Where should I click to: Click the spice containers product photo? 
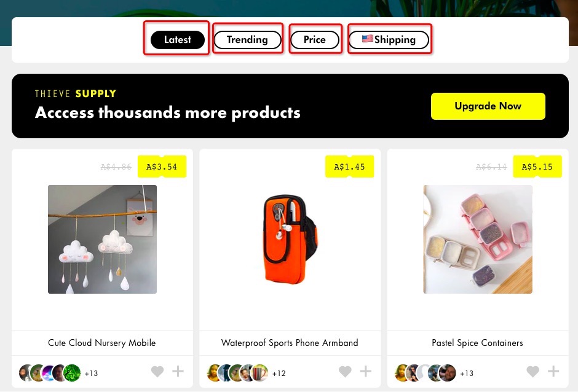click(478, 239)
